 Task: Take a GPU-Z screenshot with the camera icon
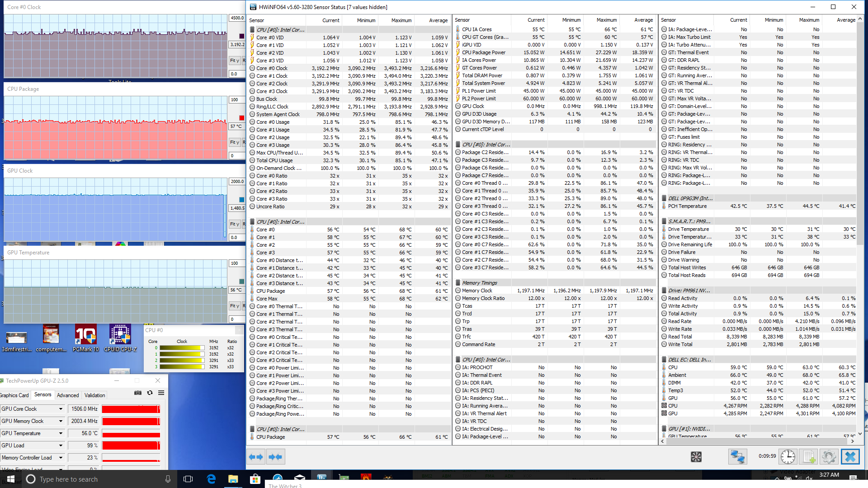[138, 393]
